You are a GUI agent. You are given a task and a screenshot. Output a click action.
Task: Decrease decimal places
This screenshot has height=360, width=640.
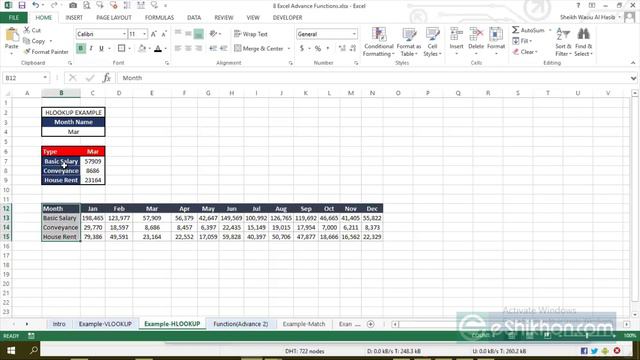[x=353, y=48]
